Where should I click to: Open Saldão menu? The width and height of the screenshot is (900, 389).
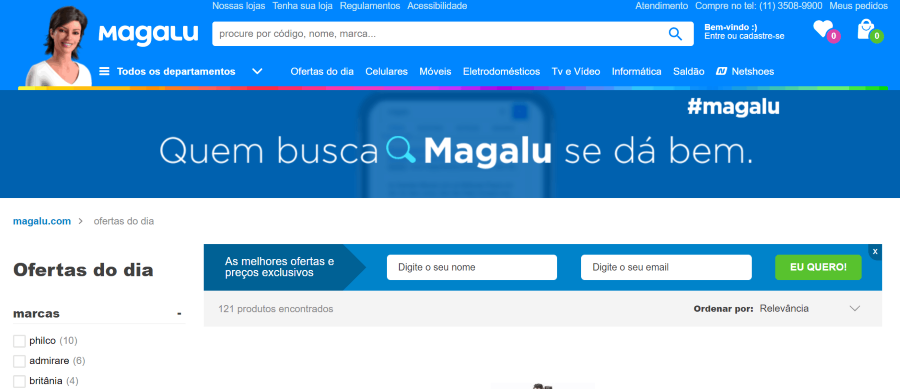(689, 72)
